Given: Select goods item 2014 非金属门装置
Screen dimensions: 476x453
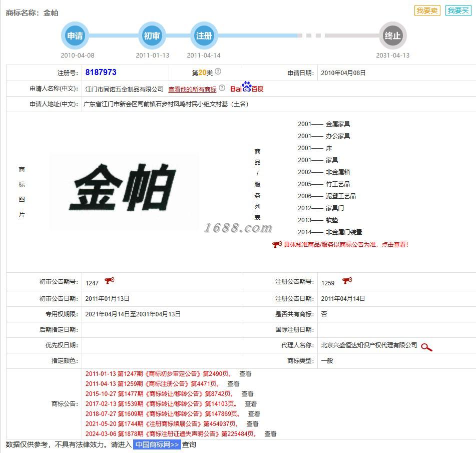Looking at the screenshot, I should coord(330,232).
